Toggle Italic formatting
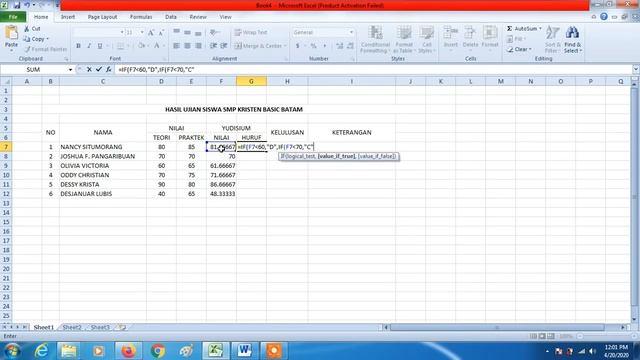 (89, 46)
